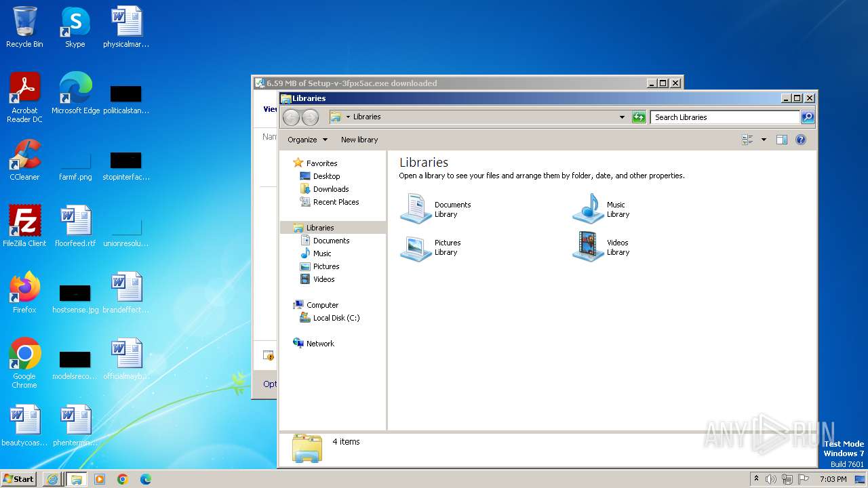The image size is (868, 488).
Task: Select physicalmar... Word document on desktop
Action: tap(126, 27)
